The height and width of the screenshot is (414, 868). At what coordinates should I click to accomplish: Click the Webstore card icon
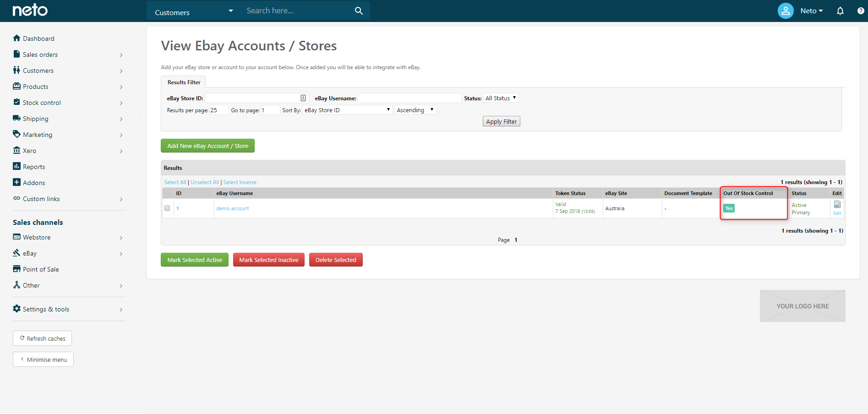[x=17, y=237]
